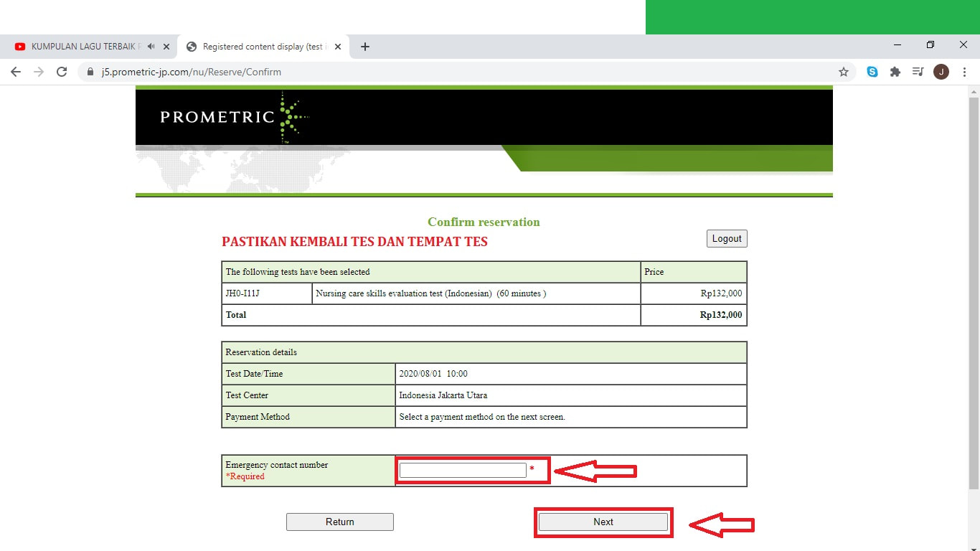Select Registered content display tab
Screen dimensions: 980x551
click(263, 47)
